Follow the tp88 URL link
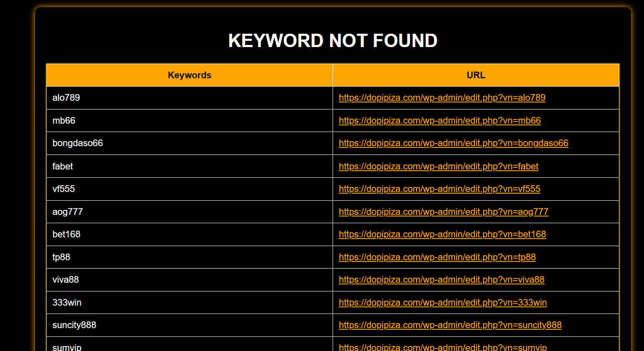The width and height of the screenshot is (644, 351). [437, 257]
